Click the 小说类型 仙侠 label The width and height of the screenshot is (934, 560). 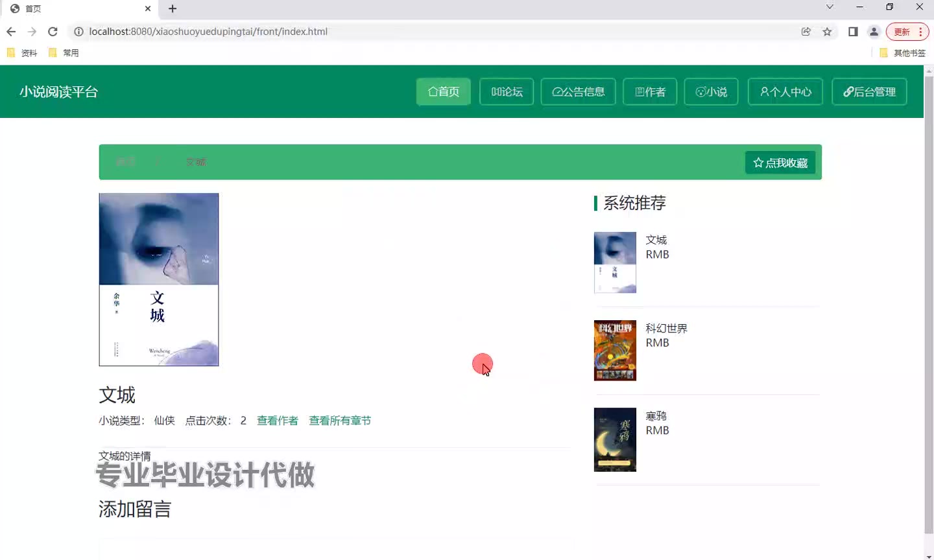tap(137, 421)
